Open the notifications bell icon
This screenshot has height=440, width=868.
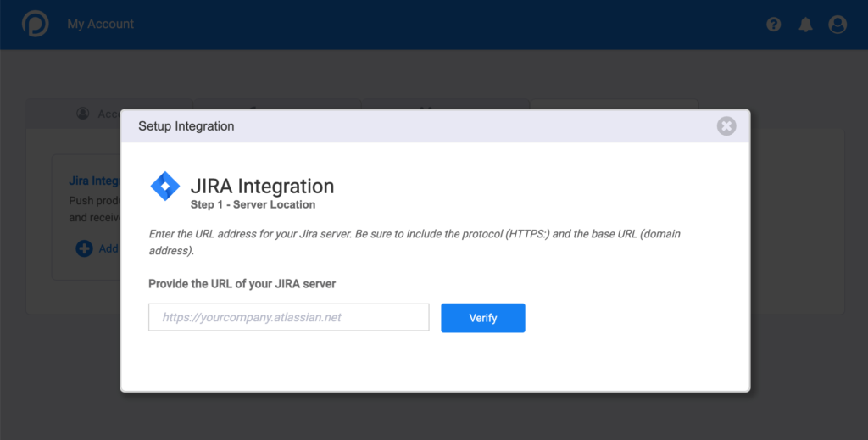point(805,25)
